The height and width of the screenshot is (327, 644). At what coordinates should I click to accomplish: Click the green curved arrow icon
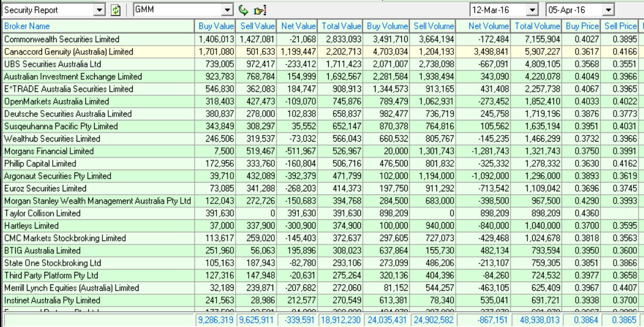[x=243, y=10]
